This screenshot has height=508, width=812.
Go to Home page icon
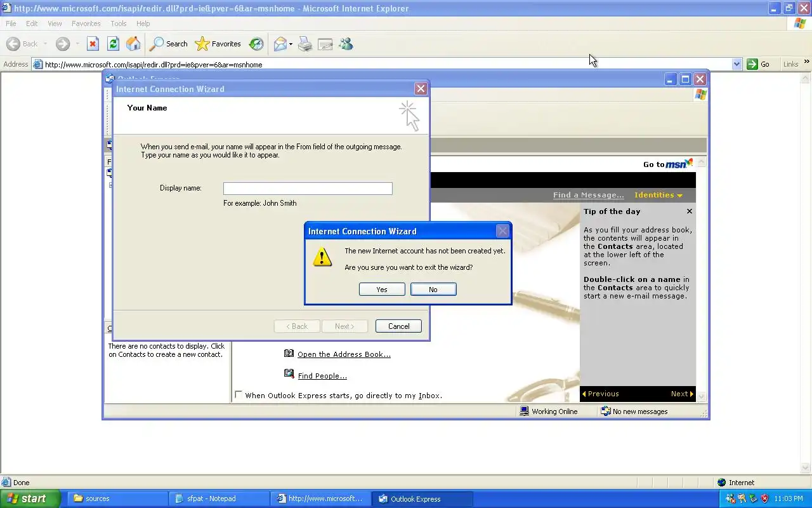(133, 44)
